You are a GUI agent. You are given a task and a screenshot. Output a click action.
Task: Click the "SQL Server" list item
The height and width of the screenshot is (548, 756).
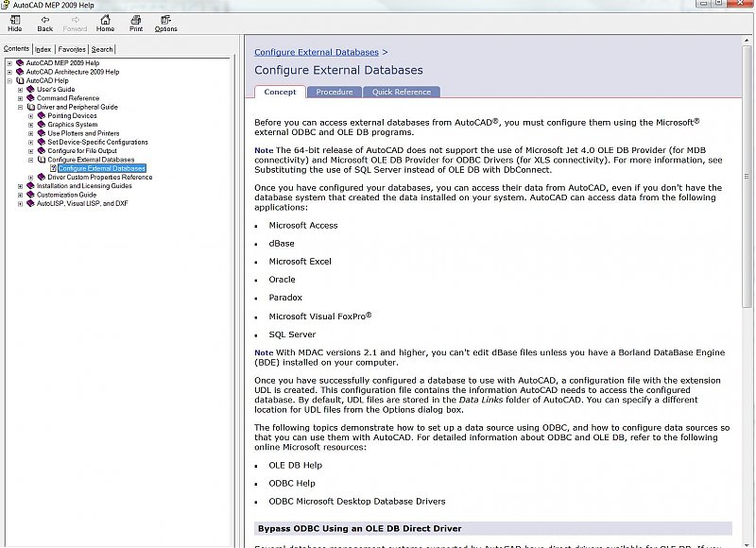[x=292, y=334]
